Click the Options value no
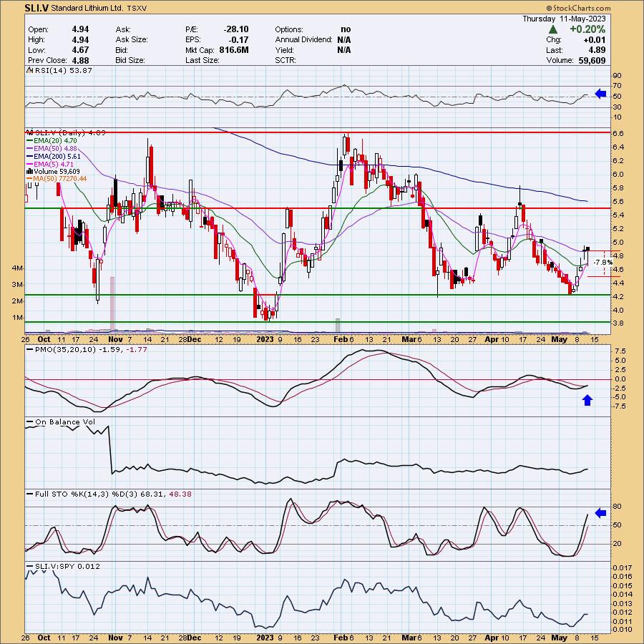Viewport: 644px width, 644px height. (x=346, y=29)
